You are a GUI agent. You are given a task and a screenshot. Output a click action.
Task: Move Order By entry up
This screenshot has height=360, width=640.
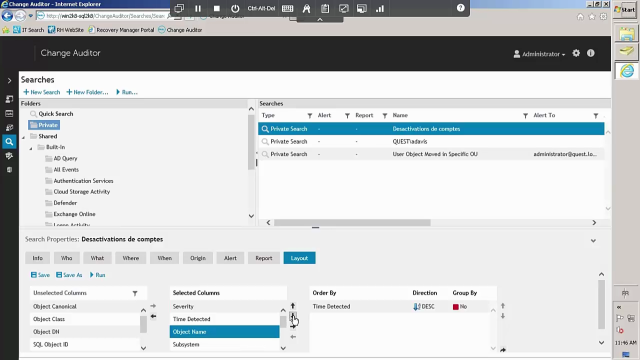coord(503,306)
